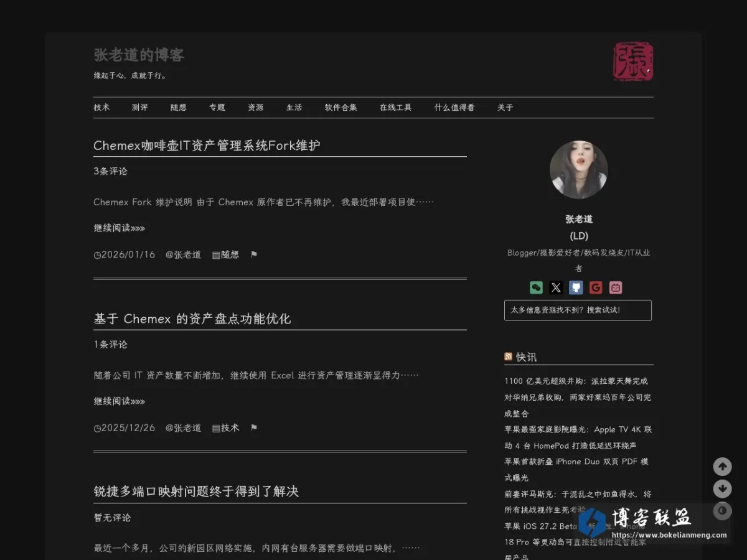Open the 生活 menu item
The height and width of the screenshot is (560, 747).
click(294, 108)
